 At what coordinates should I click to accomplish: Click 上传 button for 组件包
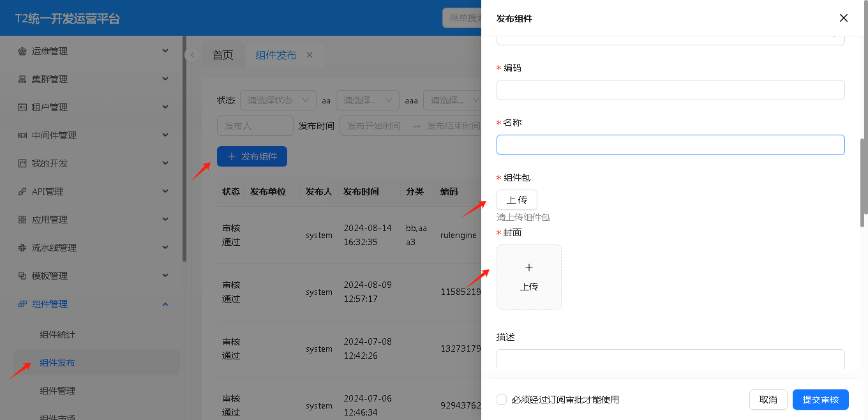point(517,200)
